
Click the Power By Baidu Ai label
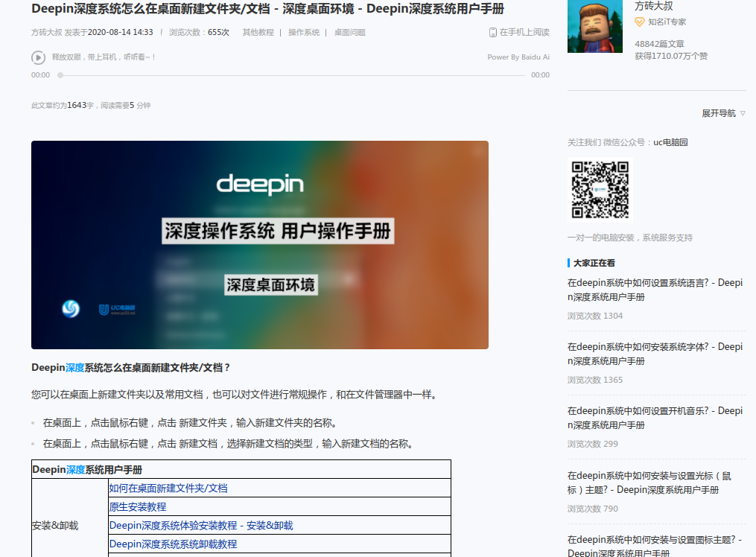pyautogui.click(x=518, y=57)
